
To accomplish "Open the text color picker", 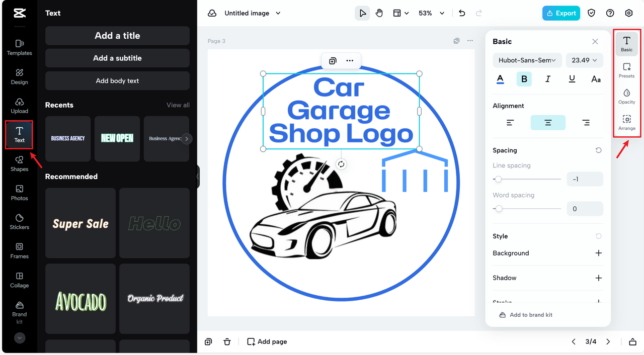I will 500,79.
